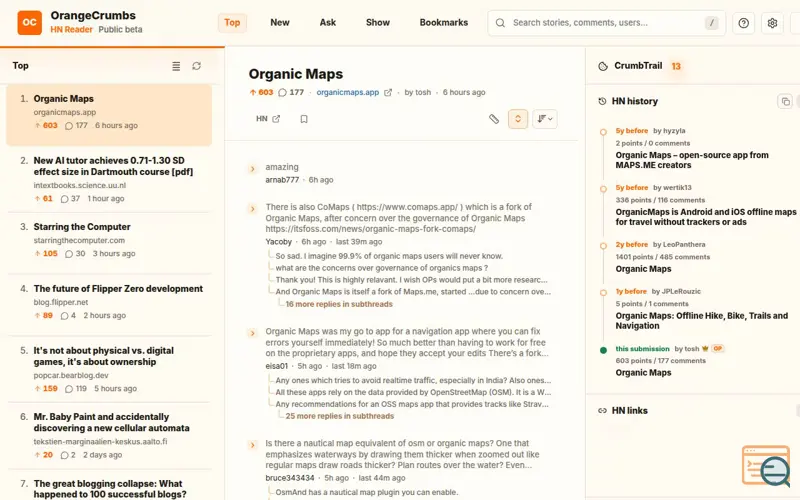Click the 'HN links' section header

pos(630,411)
